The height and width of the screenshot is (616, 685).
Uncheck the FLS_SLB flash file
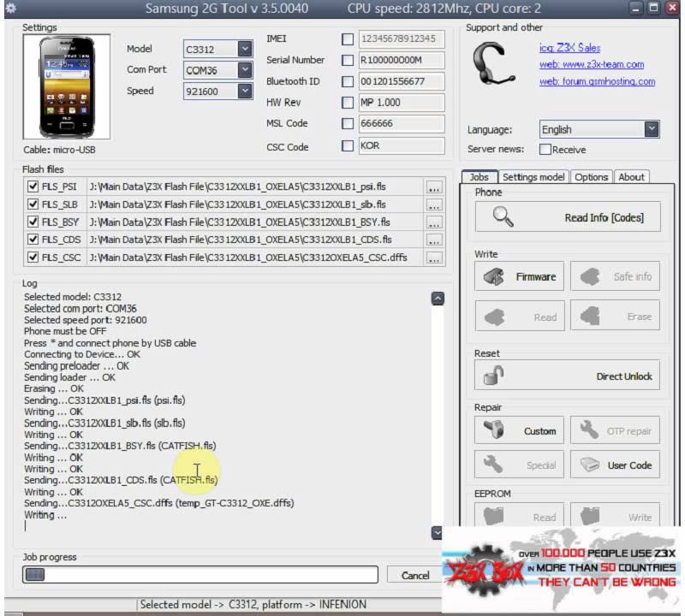pos(33,204)
